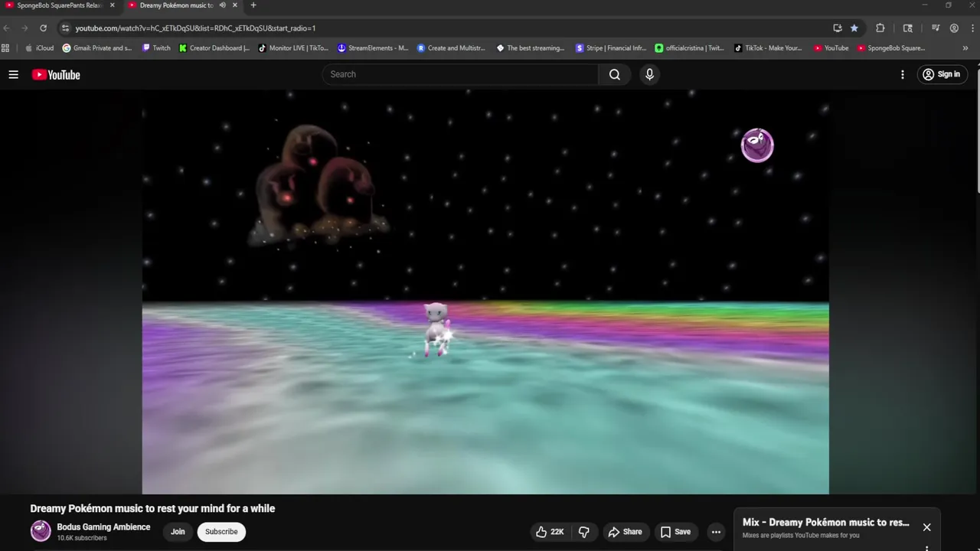
Task: Click Mix - Dreamy Pokémon music heading
Action: (x=826, y=522)
